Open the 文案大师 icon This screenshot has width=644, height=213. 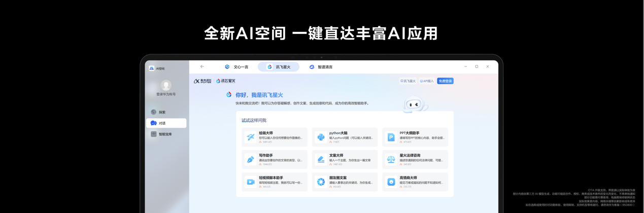click(x=321, y=159)
